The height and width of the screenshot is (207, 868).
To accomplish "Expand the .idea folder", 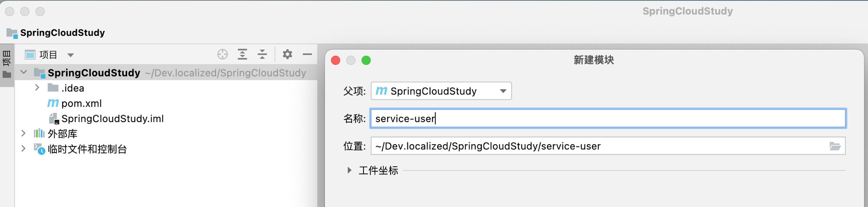I will (x=37, y=88).
